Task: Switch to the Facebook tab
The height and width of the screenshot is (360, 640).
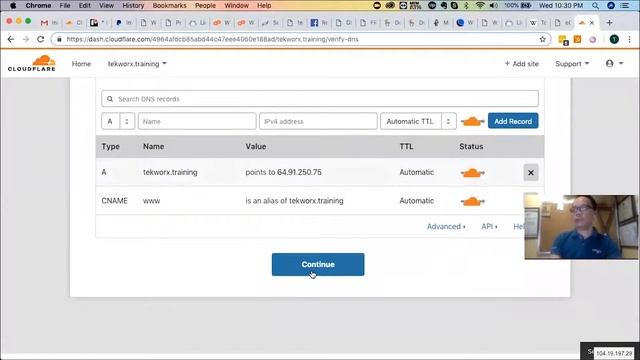Action: [319, 23]
